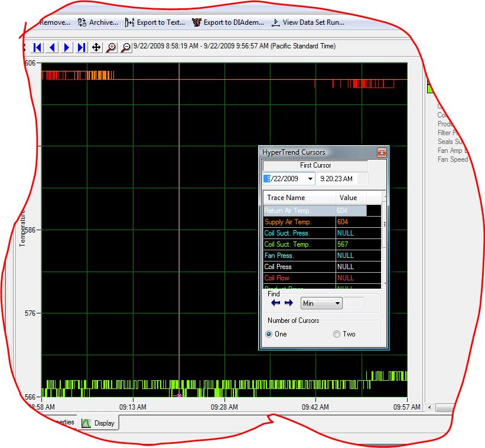This screenshot has width=485, height=448.
Task: Jump to the last data point button
Action: (x=82, y=47)
